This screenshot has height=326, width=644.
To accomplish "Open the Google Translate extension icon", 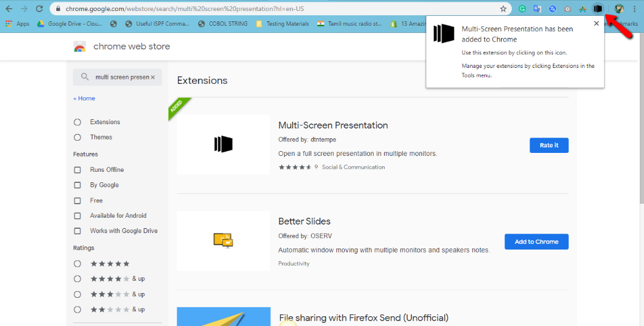I will pyautogui.click(x=537, y=9).
